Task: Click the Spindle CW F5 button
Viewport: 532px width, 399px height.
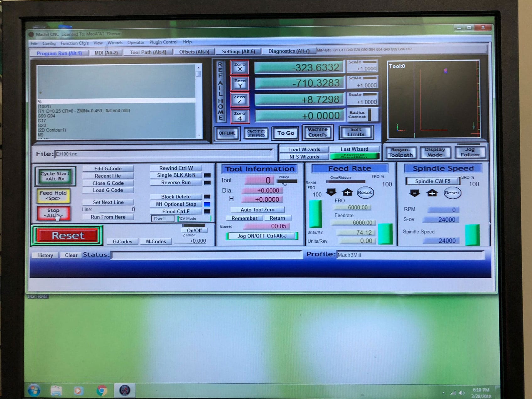Action: click(x=433, y=181)
